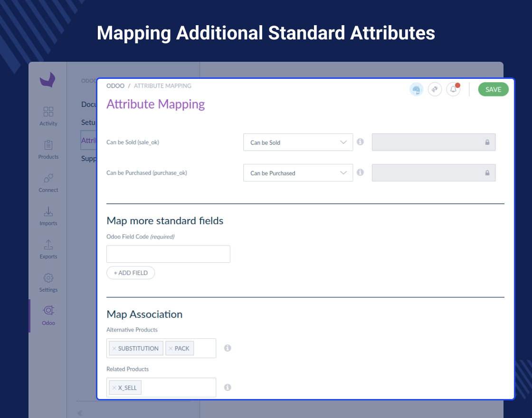Open the Imports section

coord(48,216)
